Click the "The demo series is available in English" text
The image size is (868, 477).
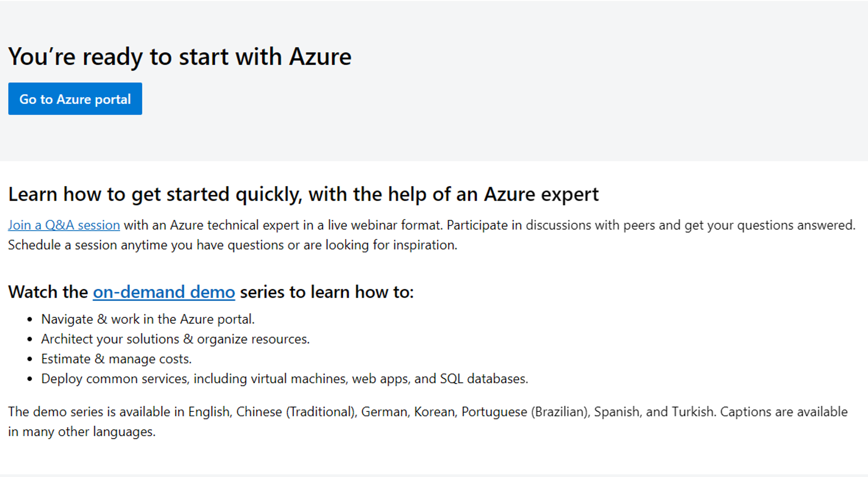(x=119, y=412)
